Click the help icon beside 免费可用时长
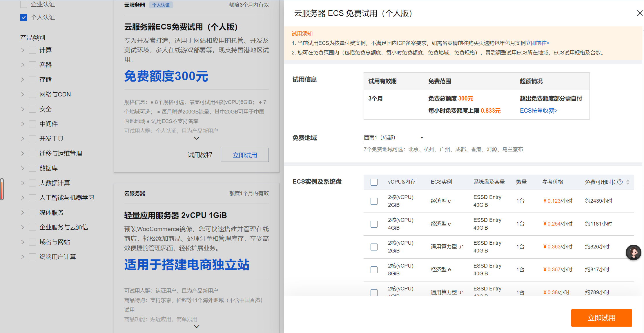Image resolution: width=644 pixels, height=333 pixels. coord(620,182)
